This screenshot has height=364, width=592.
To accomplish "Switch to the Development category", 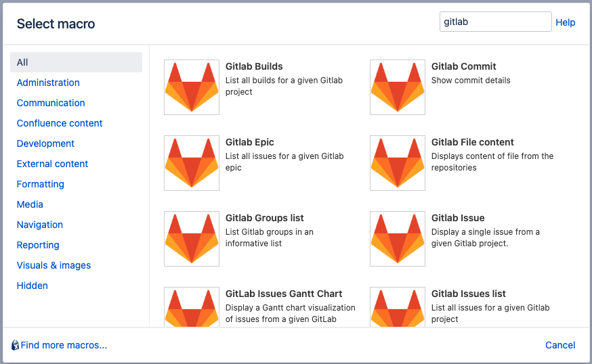I will 45,143.
